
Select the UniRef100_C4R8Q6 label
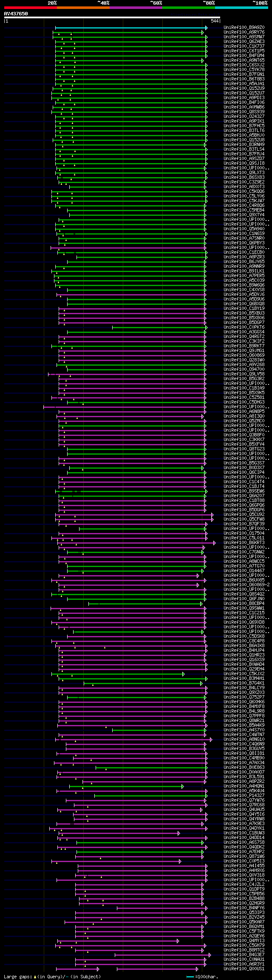tap(244, 206)
